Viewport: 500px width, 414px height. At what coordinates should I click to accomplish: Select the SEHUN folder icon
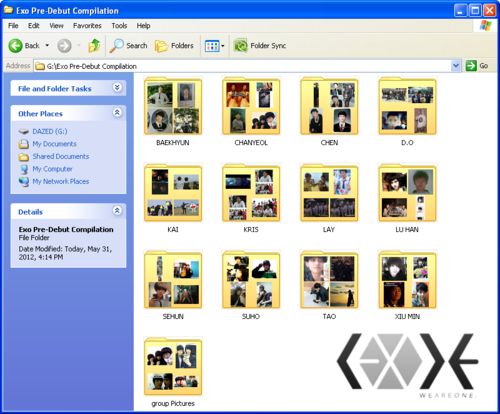(x=173, y=280)
